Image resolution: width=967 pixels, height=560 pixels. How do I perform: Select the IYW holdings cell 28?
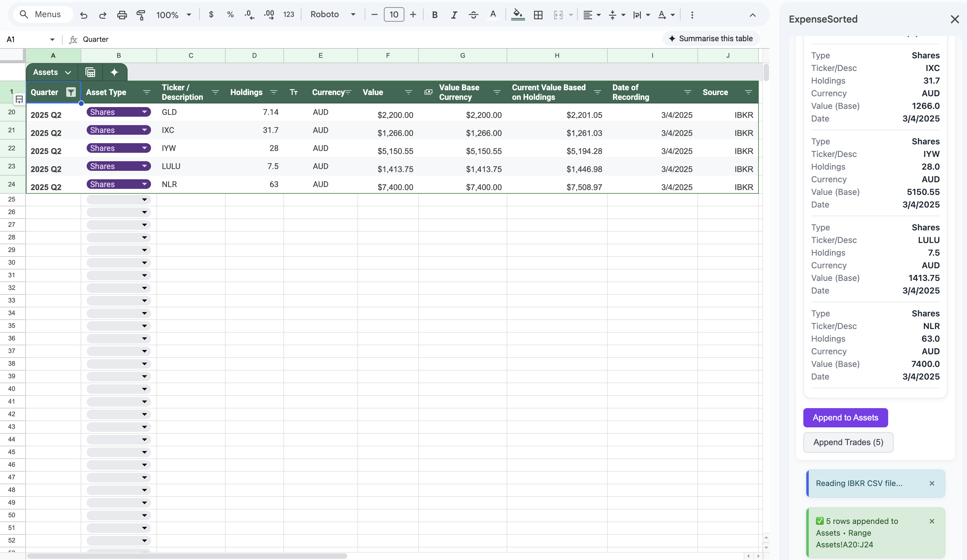tap(254, 149)
